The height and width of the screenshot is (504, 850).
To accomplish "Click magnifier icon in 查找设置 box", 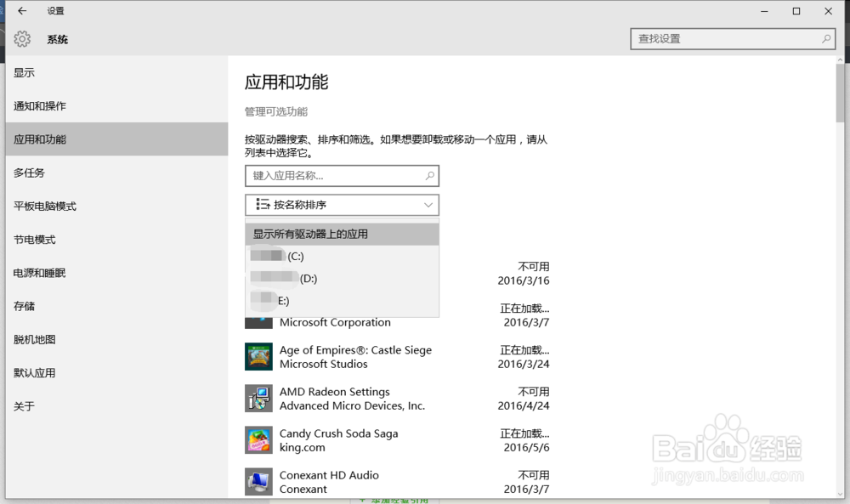I will [825, 39].
